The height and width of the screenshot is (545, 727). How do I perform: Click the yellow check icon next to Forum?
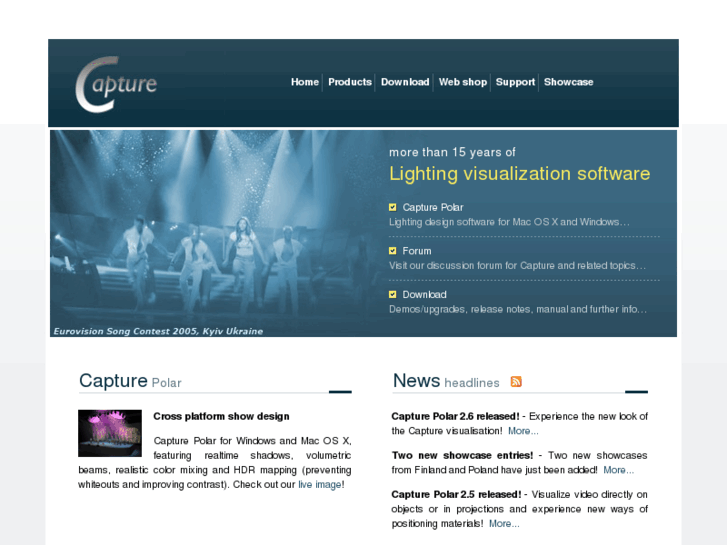(393, 251)
